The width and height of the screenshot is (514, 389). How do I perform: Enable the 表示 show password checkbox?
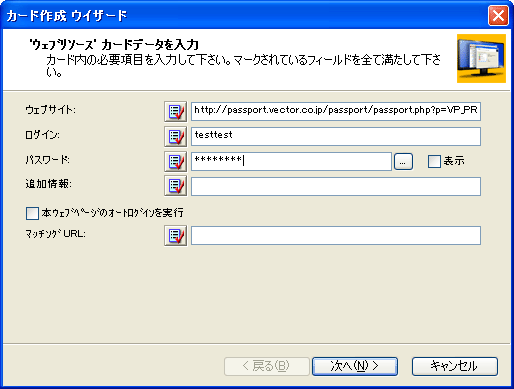(x=434, y=161)
